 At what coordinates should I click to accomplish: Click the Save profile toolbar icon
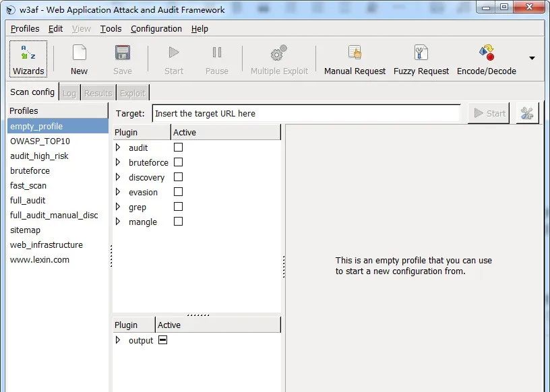(123, 59)
